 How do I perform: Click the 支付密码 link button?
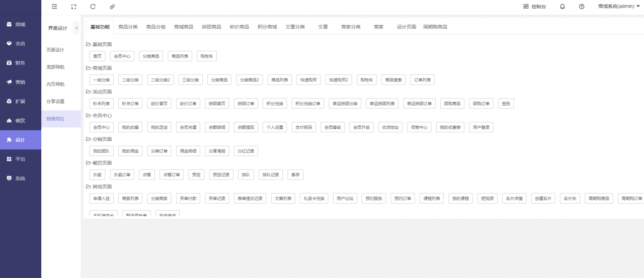tap(304, 127)
